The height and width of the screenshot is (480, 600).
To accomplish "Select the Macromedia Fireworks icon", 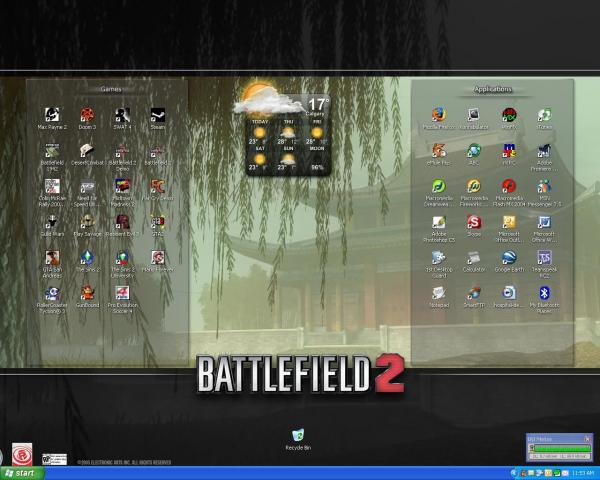I will pos(474,186).
